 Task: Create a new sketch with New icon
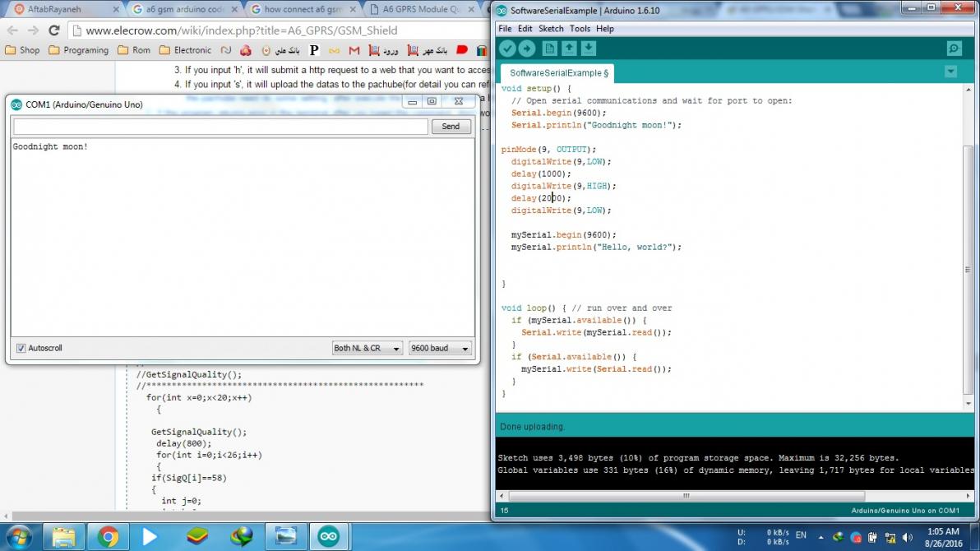coord(549,49)
